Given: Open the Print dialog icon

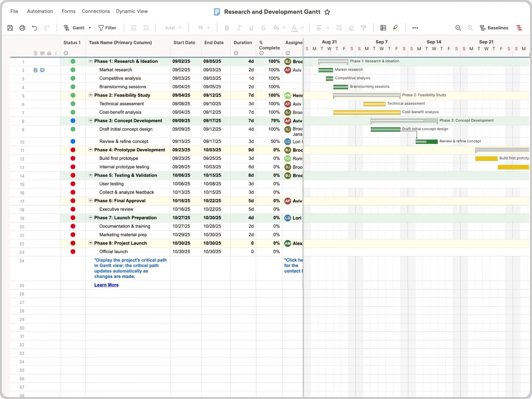Looking at the screenshot, I should (22, 28).
